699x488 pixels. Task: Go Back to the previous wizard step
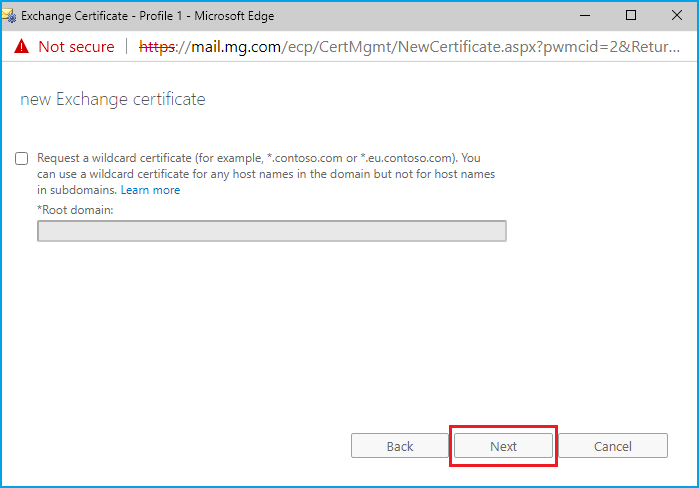coord(399,446)
